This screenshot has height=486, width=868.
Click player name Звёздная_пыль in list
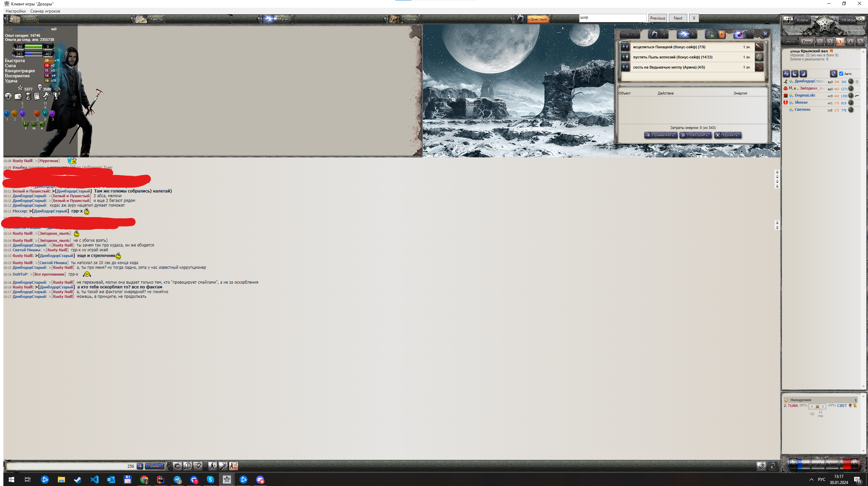pyautogui.click(x=812, y=88)
